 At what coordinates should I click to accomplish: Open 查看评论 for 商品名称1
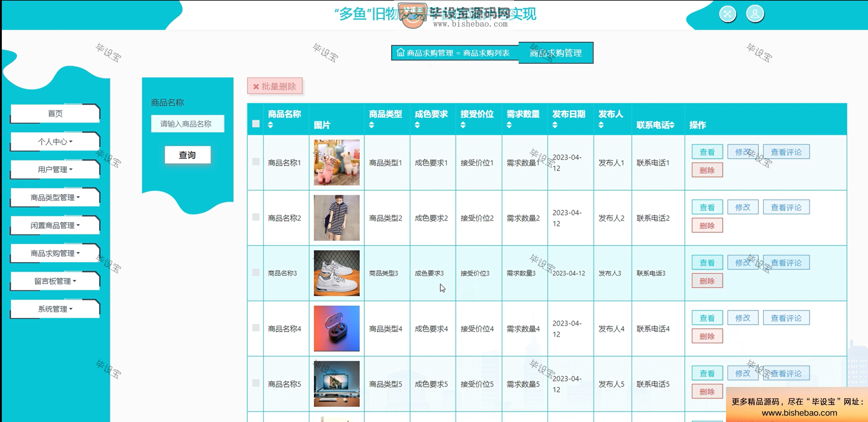(x=786, y=152)
